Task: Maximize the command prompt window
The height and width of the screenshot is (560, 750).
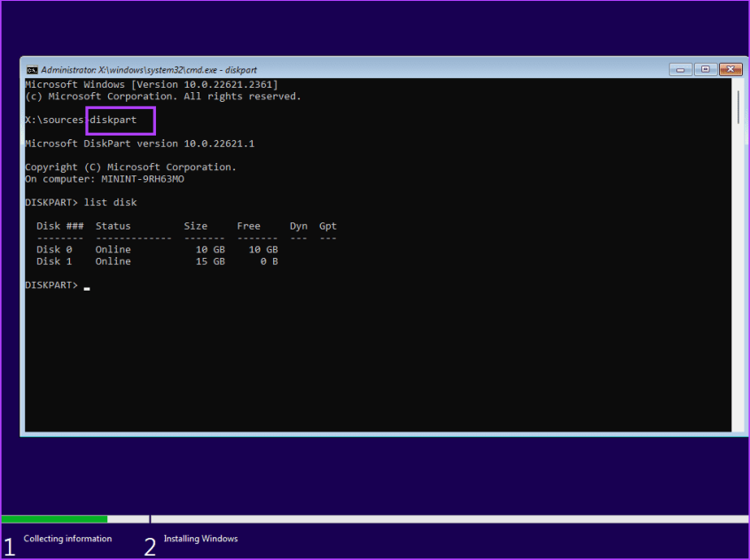Action: [705, 70]
